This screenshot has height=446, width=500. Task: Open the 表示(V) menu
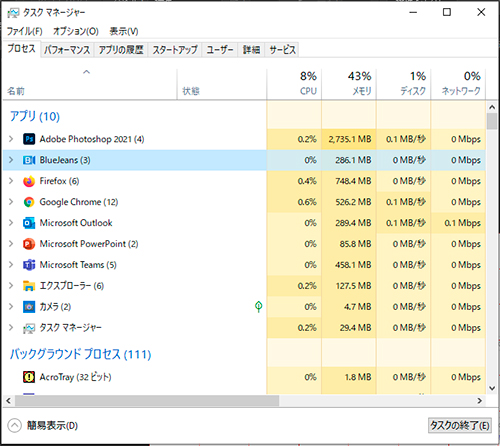click(124, 31)
